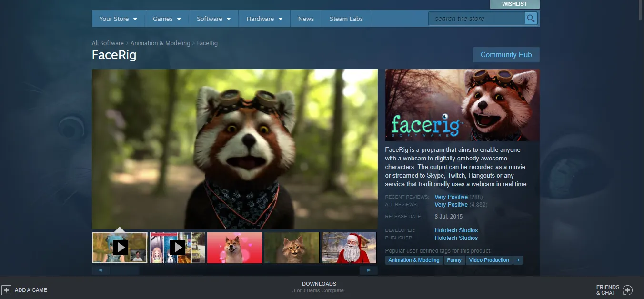Open the Community Hub

click(x=506, y=55)
